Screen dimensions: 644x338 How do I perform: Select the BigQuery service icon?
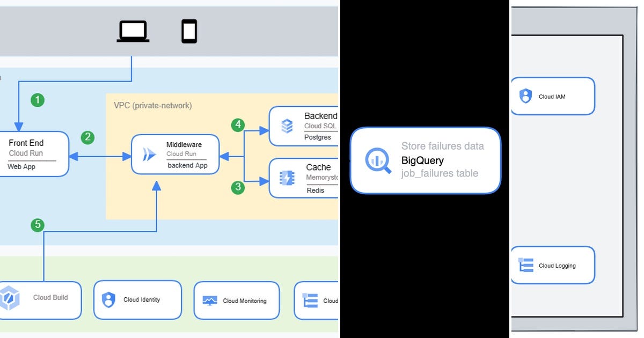click(378, 161)
